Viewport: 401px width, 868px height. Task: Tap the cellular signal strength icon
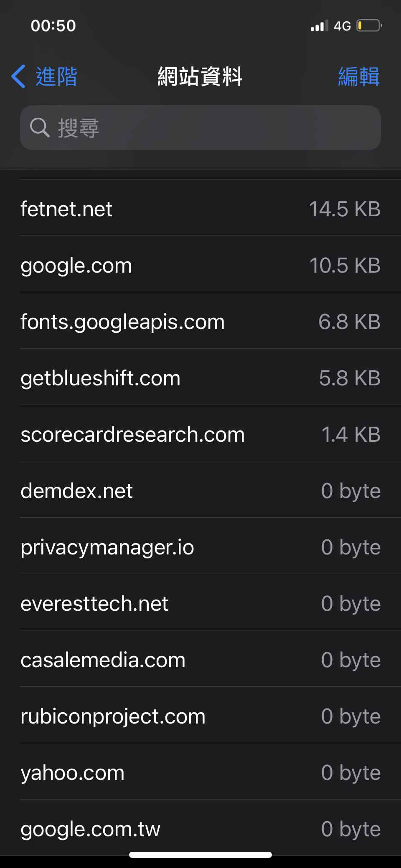click(319, 26)
